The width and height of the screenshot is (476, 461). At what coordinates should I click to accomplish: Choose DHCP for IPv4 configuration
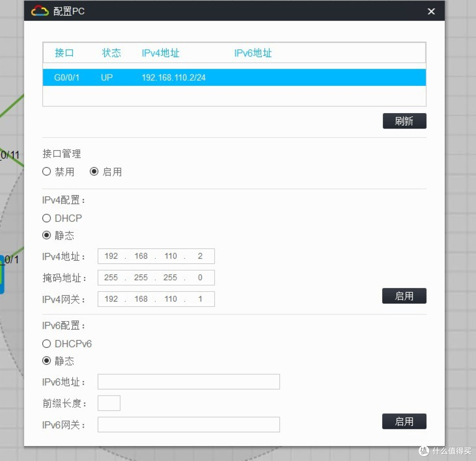46,218
